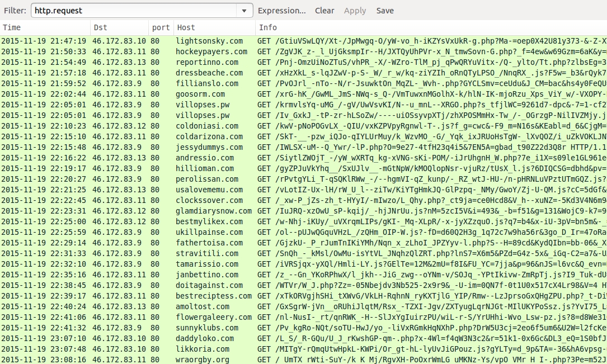
Task: Select the lightsonsky.com request row
Action: click(x=209, y=41)
